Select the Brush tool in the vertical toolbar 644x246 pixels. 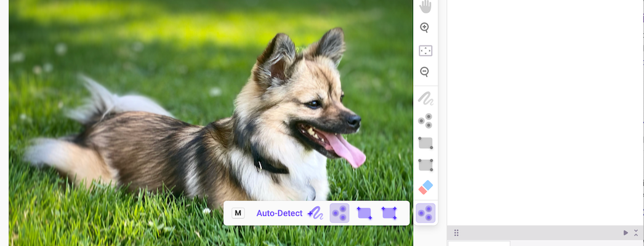(425, 98)
